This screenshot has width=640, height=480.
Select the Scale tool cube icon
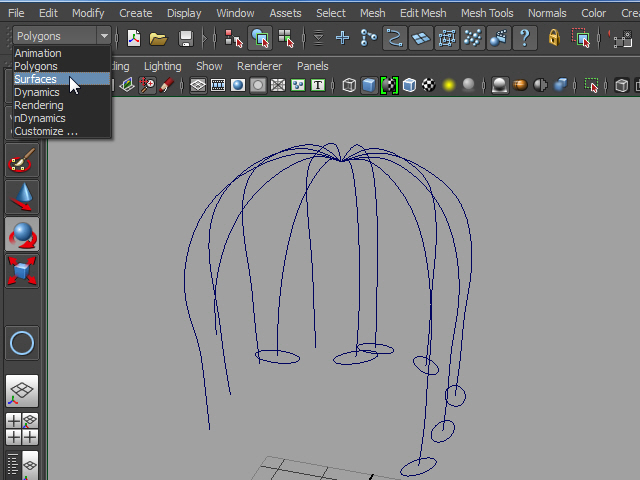[22, 271]
